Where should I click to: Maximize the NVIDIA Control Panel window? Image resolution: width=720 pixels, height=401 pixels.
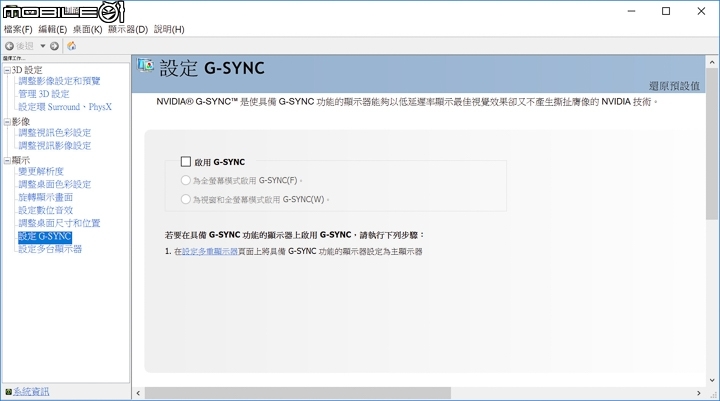666,11
